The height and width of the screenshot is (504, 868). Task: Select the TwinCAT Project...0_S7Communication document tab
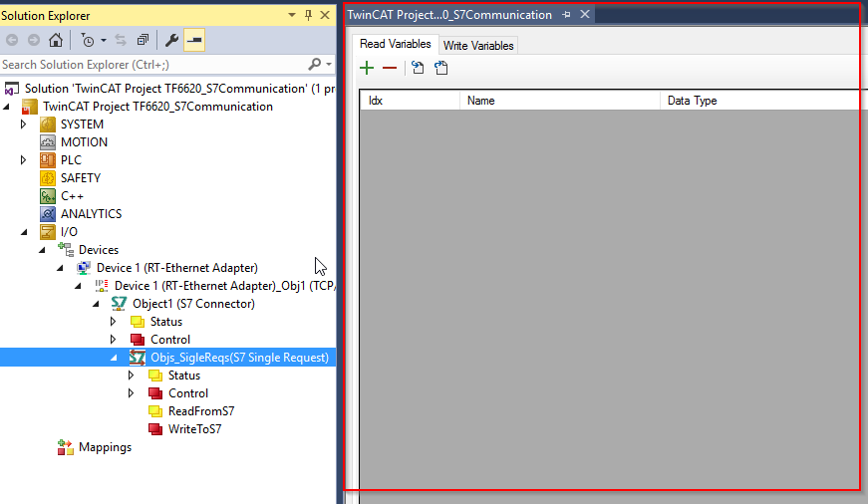click(449, 15)
